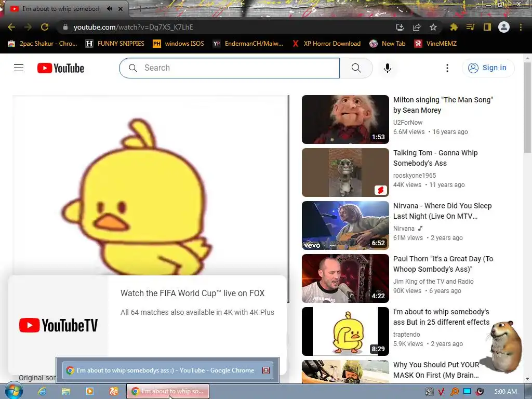Click the Nirvana channel name

pos(404,229)
